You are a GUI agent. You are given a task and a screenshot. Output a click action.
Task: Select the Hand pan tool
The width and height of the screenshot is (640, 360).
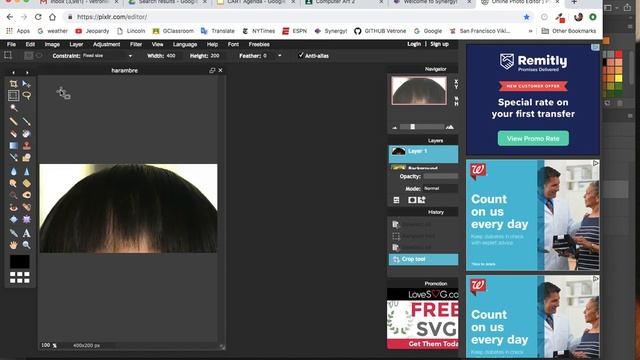(13, 245)
